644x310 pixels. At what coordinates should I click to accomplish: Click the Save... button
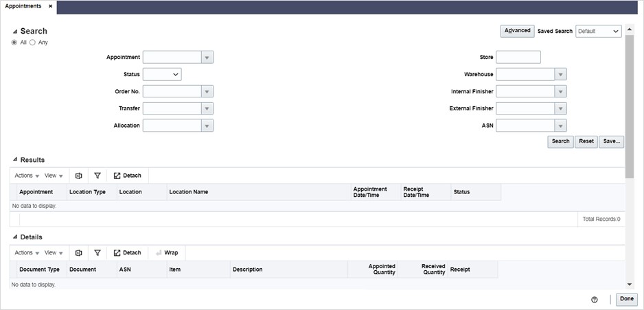(612, 141)
